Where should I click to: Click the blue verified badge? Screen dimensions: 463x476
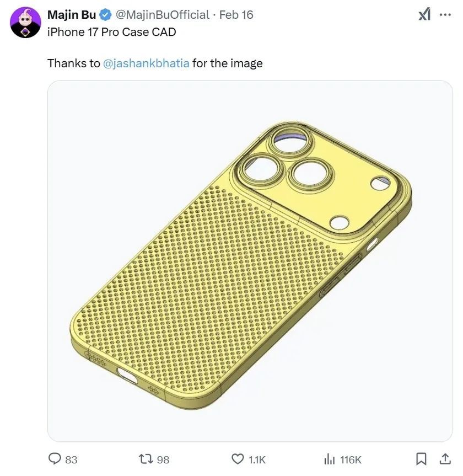[104, 13]
